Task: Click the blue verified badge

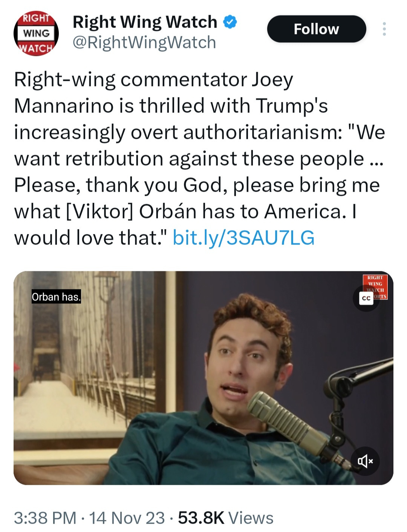Action: [230, 22]
